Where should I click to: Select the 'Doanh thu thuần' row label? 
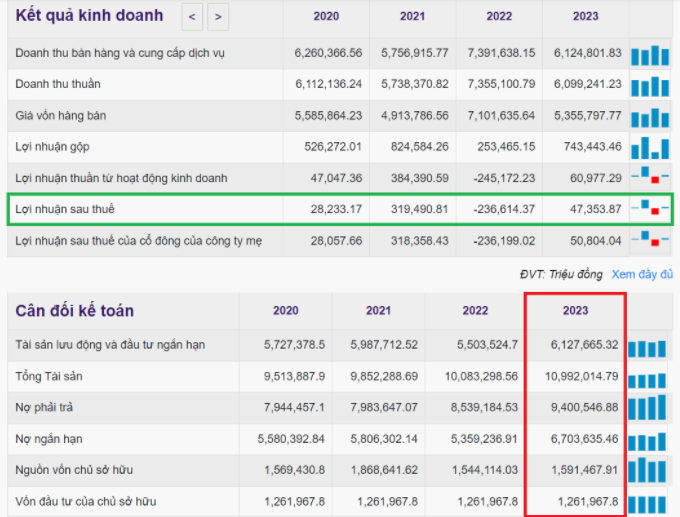pyautogui.click(x=58, y=84)
